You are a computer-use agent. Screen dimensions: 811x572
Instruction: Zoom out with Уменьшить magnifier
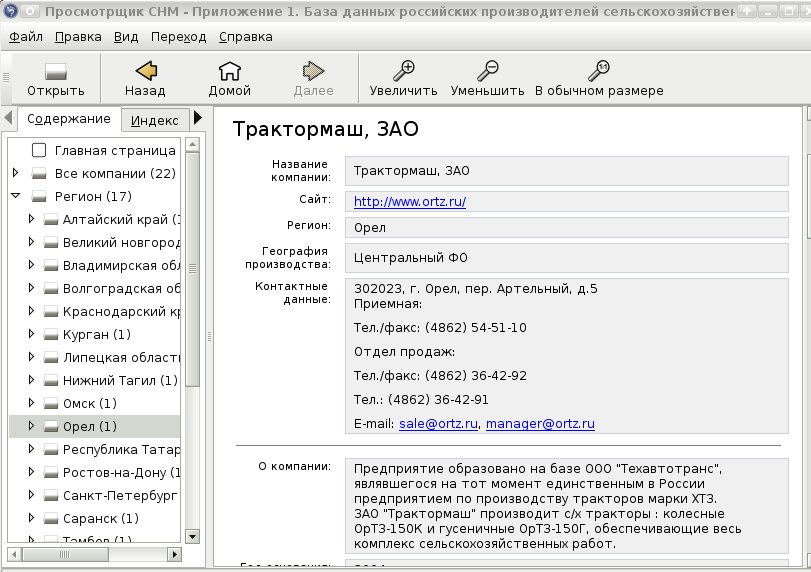coord(487,71)
